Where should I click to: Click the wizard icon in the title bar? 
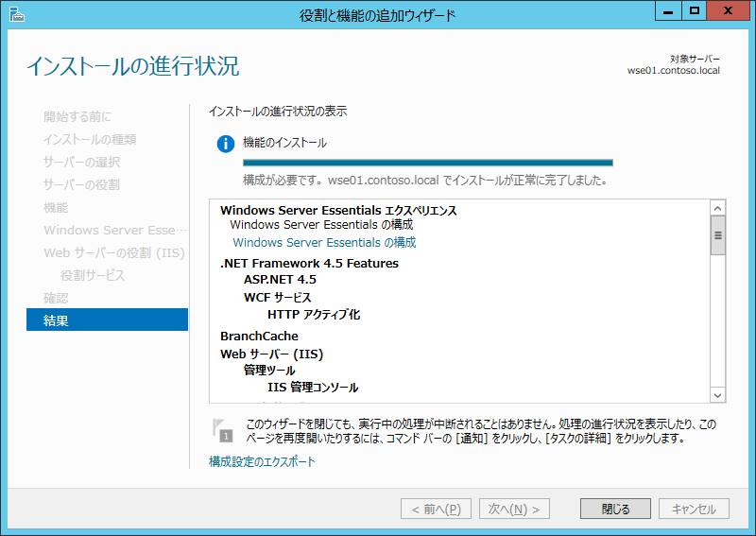[x=16, y=14]
